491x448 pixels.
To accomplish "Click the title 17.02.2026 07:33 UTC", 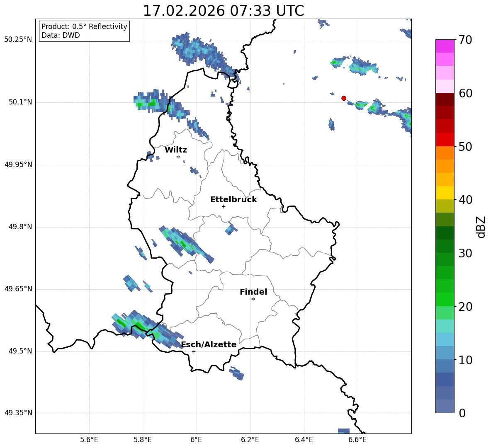I will (x=223, y=11).
